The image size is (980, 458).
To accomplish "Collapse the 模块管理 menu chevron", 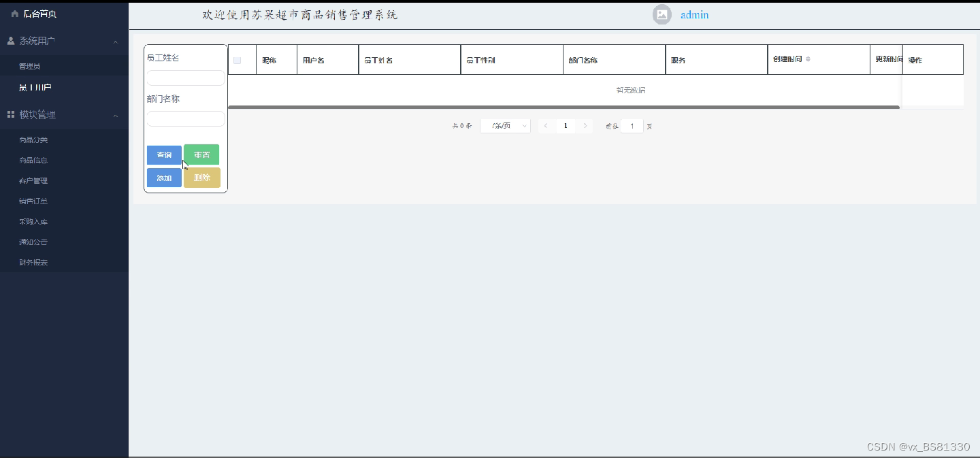I will (x=116, y=116).
